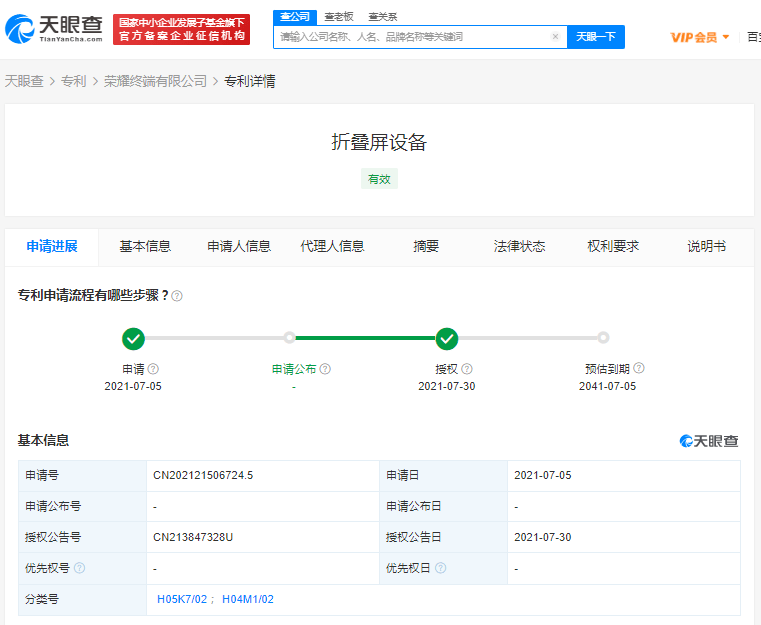Switch to the 查老板 search tab

pyautogui.click(x=339, y=17)
